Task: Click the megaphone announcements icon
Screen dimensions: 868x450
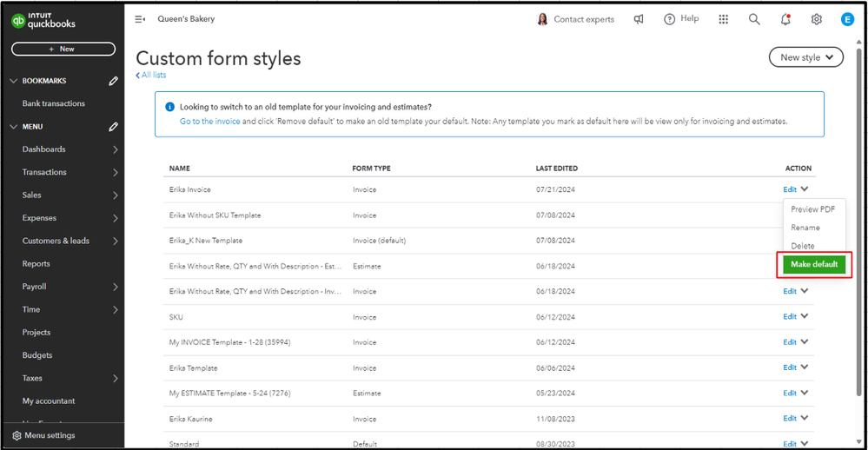Action: click(639, 19)
